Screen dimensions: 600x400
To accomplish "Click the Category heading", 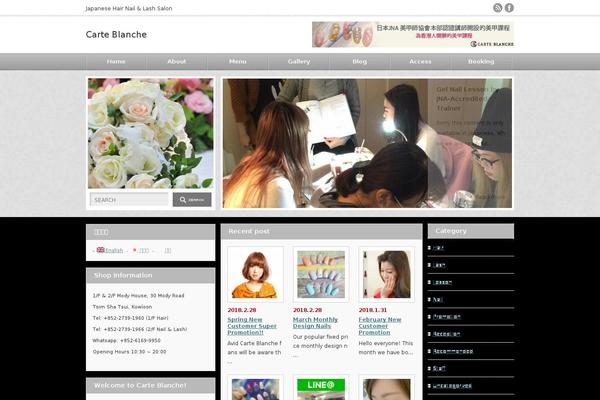I will [451, 231].
